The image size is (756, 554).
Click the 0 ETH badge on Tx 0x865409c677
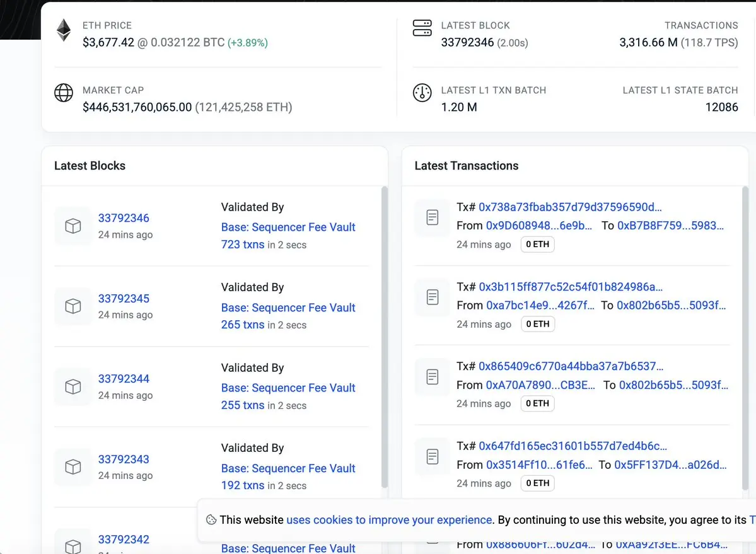tap(538, 404)
